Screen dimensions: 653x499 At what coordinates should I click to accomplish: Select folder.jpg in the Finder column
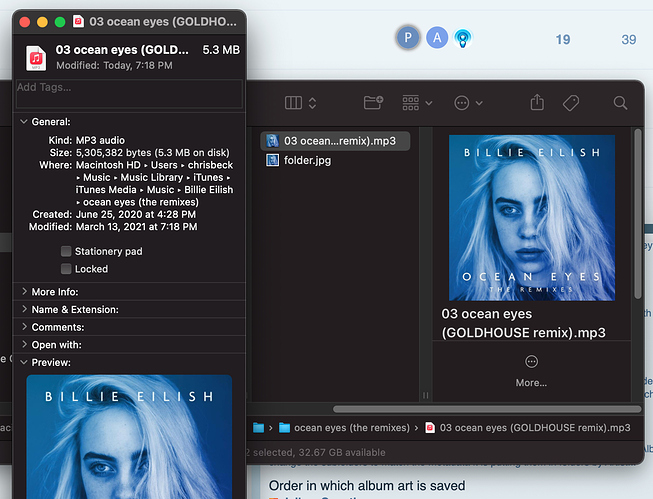click(x=307, y=160)
